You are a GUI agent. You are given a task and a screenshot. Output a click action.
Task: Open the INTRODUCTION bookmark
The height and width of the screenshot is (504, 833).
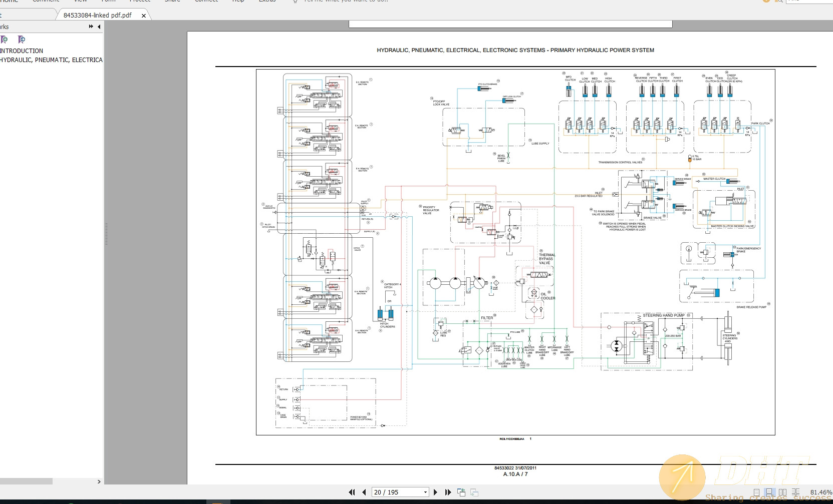[x=22, y=51]
